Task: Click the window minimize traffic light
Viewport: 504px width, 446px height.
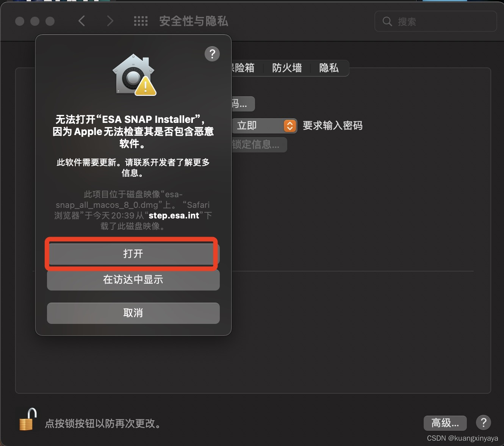Action: (35, 21)
